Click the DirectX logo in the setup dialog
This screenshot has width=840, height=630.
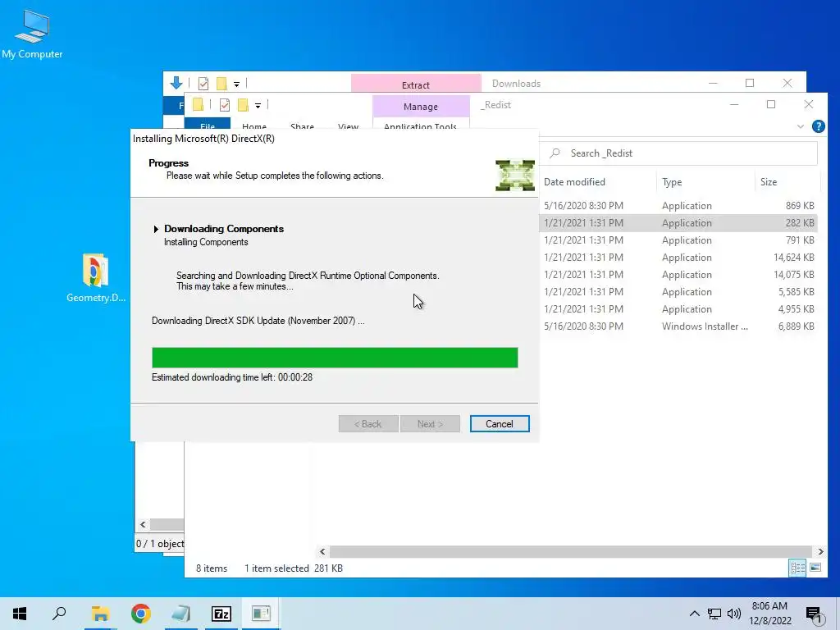pos(515,176)
